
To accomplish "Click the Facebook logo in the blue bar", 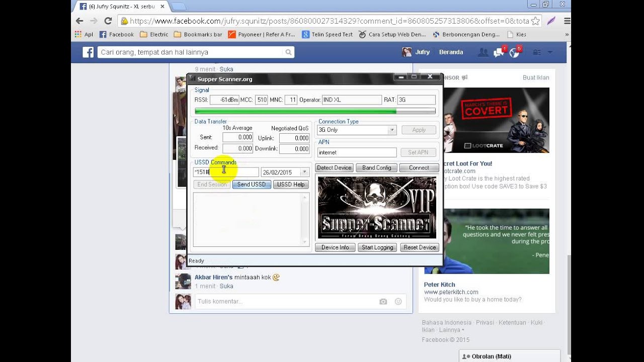I will 88,52.
